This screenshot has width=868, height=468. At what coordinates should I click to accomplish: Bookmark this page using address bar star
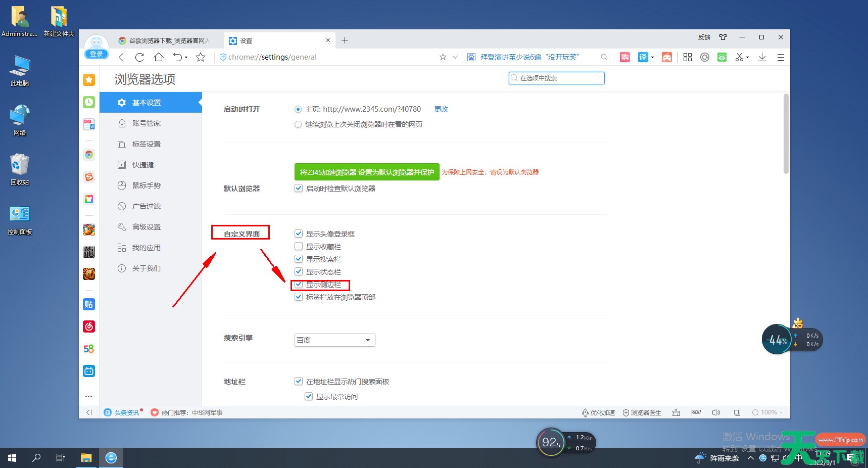[x=443, y=57]
